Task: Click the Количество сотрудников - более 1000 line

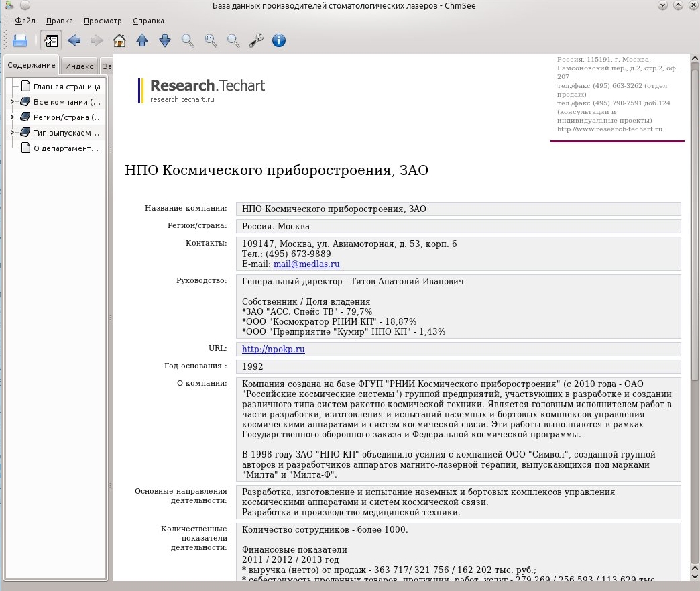Action: coord(325,530)
